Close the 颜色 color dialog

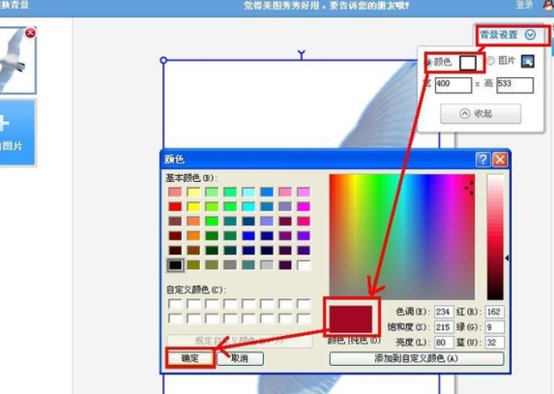point(500,160)
